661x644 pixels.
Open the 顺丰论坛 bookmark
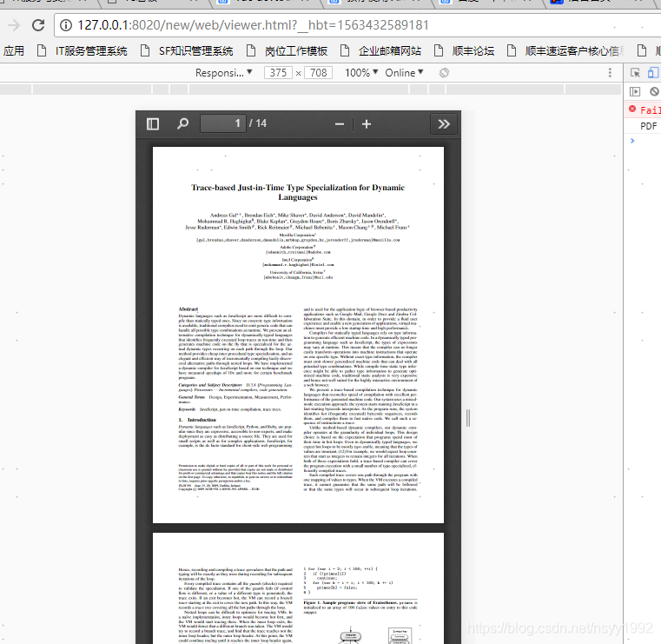click(464, 51)
